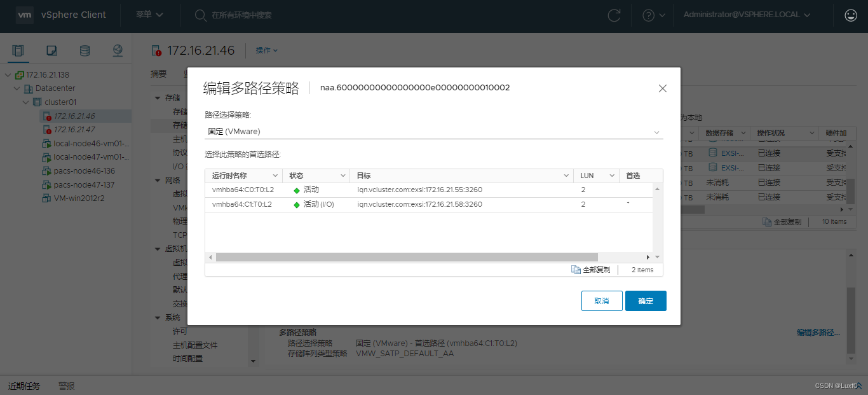Click the 首选 column header
868x395 pixels.
pos(633,176)
